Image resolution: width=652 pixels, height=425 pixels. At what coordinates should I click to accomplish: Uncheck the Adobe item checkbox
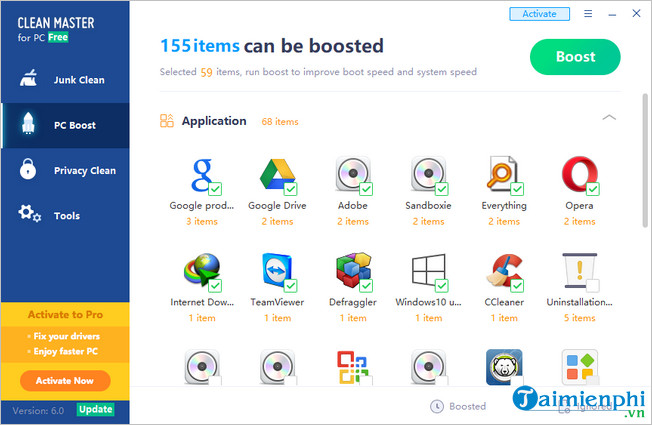coord(366,189)
